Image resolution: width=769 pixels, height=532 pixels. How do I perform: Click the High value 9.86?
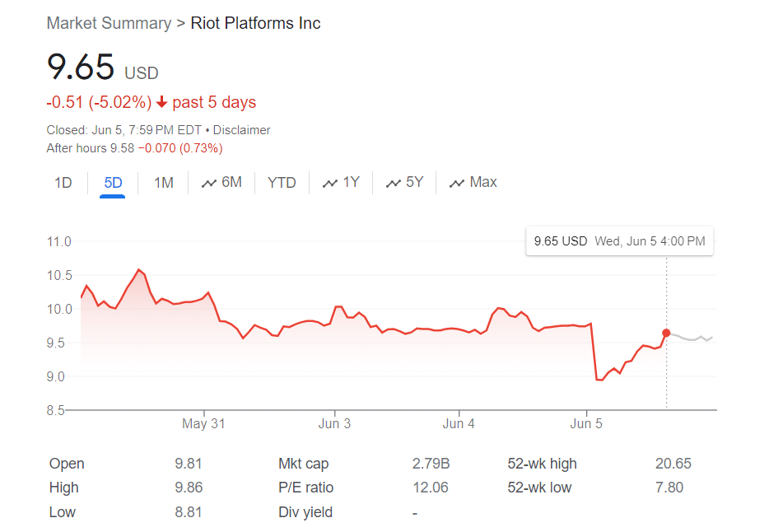click(x=189, y=488)
